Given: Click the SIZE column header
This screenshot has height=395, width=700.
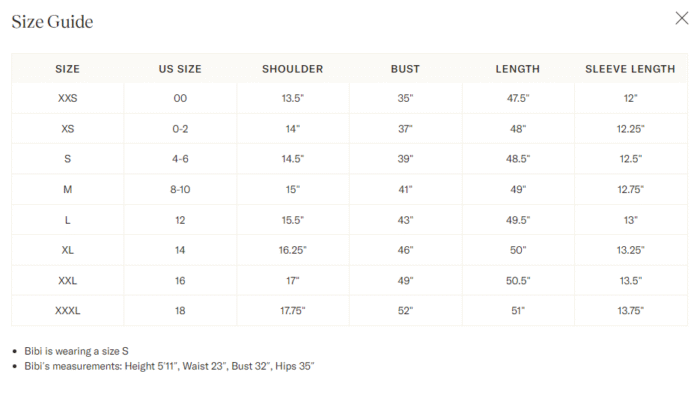Looking at the screenshot, I should tap(67, 69).
